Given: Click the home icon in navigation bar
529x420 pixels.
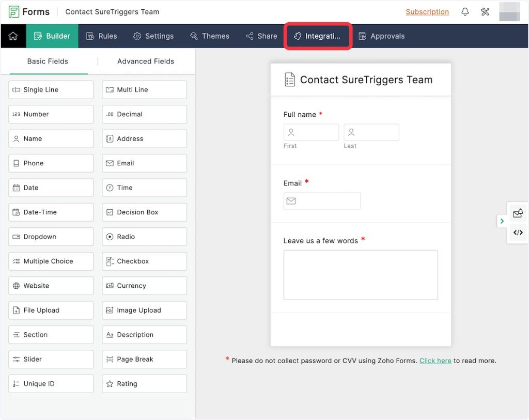Looking at the screenshot, I should tap(13, 36).
